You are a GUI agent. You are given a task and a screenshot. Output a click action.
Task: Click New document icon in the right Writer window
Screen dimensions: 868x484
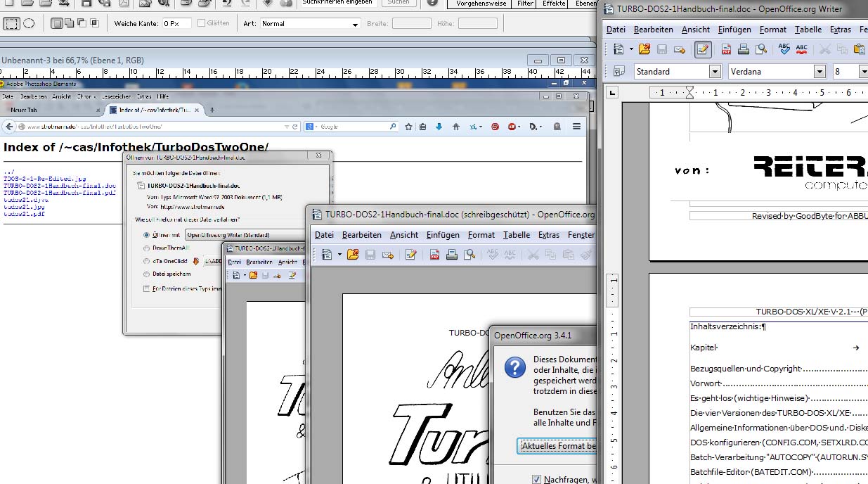click(618, 49)
